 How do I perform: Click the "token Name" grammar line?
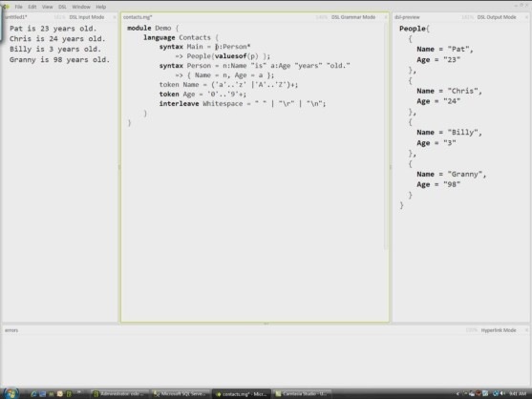(x=228, y=84)
